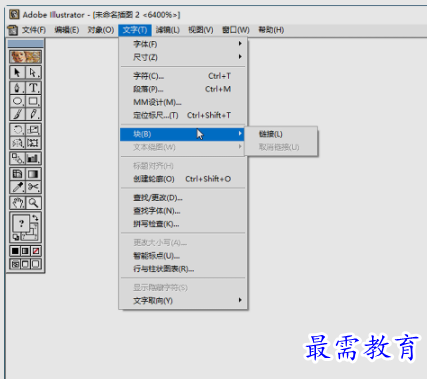Open the 滤镜(L) menu
Viewport: 427px width, 379px height.
coord(168,30)
